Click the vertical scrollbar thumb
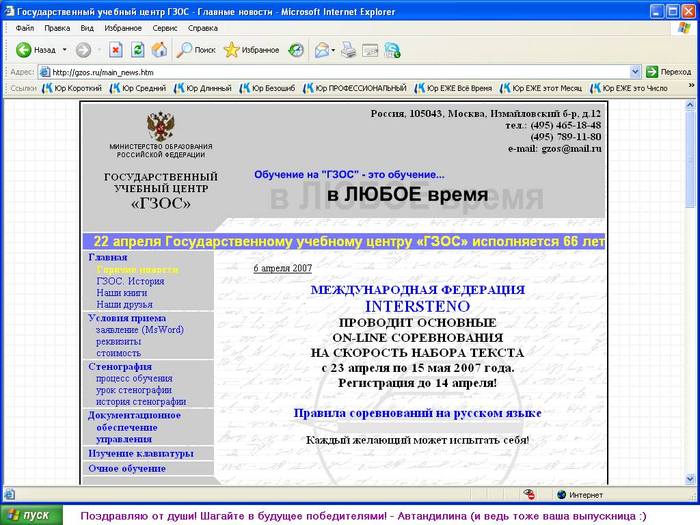The height and width of the screenshot is (525, 700). tap(690, 160)
